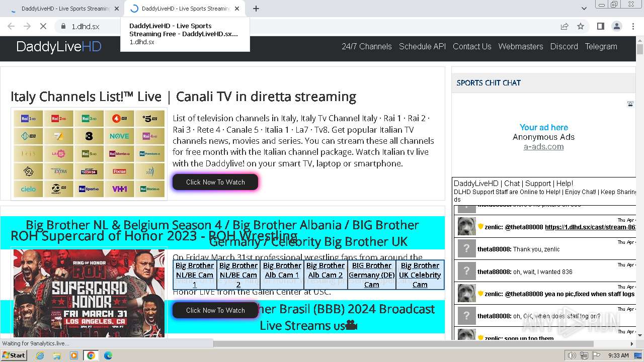Go forward to next page
Screen dimensions: 644x362
tap(27, 26)
